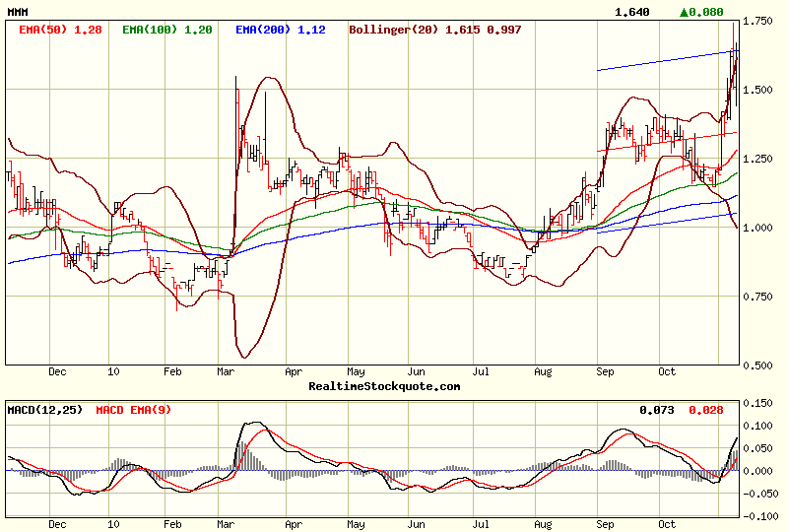The image size is (788, 532).
Task: Click the 0.500 price axis label
Action: 757,366
